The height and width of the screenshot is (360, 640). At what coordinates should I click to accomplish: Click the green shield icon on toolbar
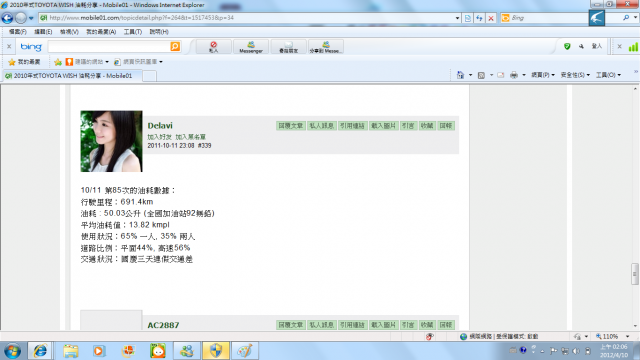point(567,47)
